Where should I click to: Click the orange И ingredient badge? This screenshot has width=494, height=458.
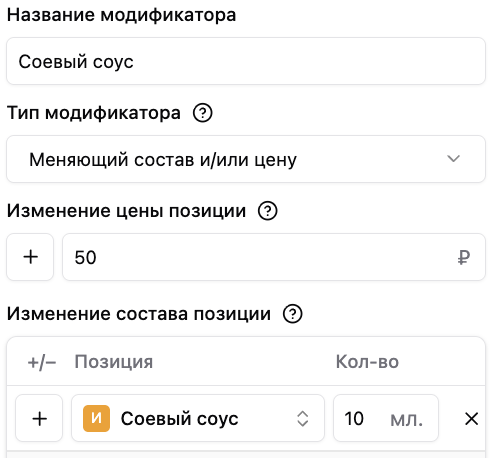click(96, 418)
